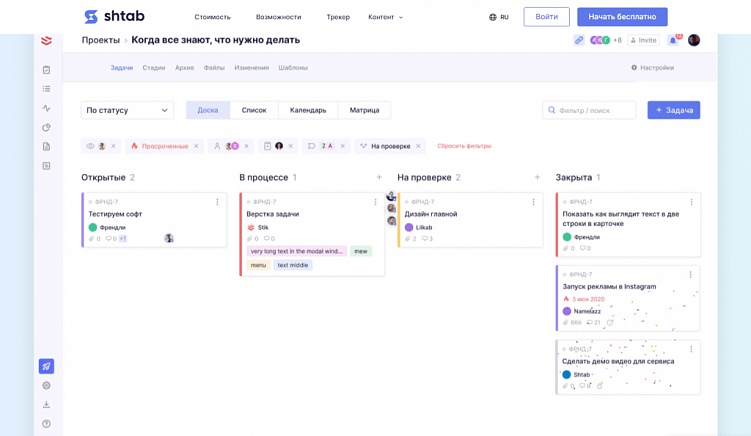Click the +8 project members avatars
The width and height of the screenshot is (751, 436).
605,40
